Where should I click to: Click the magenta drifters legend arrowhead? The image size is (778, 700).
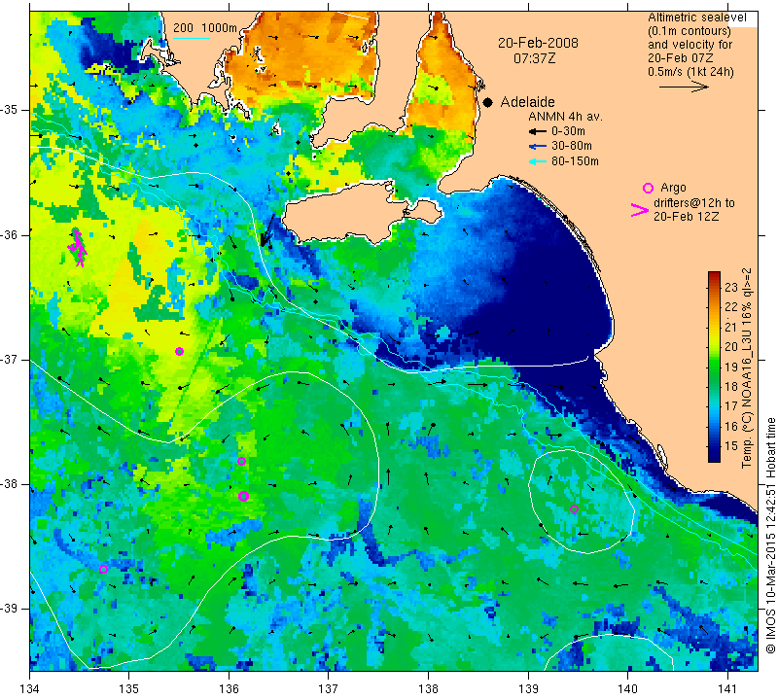[x=639, y=210]
